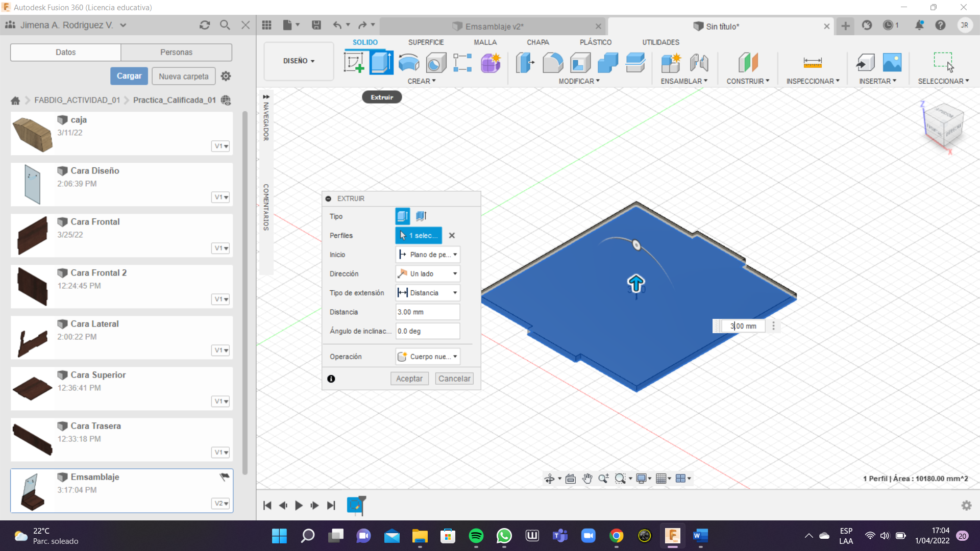Open version dropdown for Emsamblaje
This screenshot has width=980, height=551.
click(220, 504)
